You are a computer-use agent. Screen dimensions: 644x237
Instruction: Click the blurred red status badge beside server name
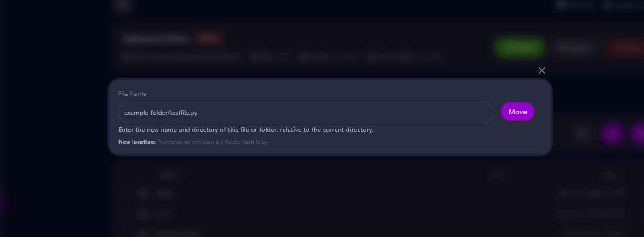click(209, 39)
